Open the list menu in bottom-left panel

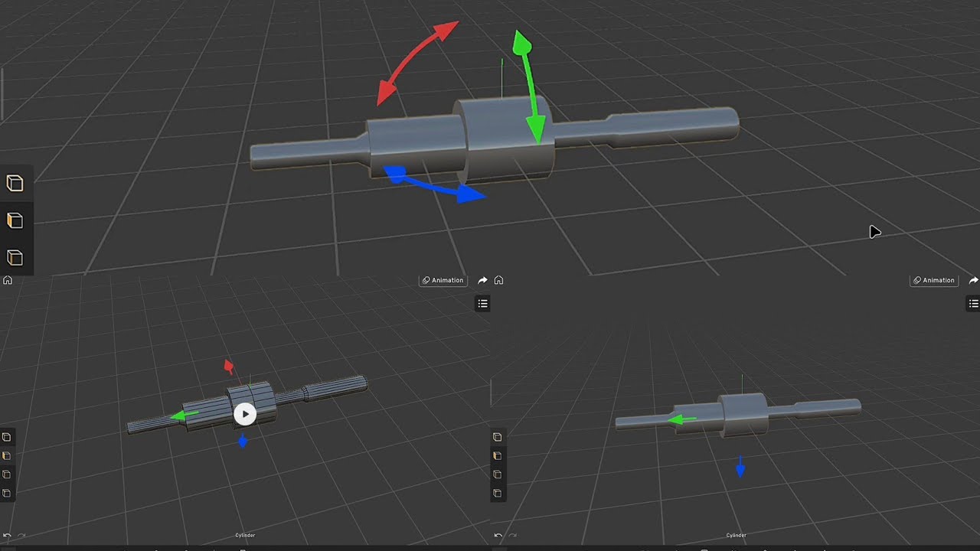[x=482, y=304]
